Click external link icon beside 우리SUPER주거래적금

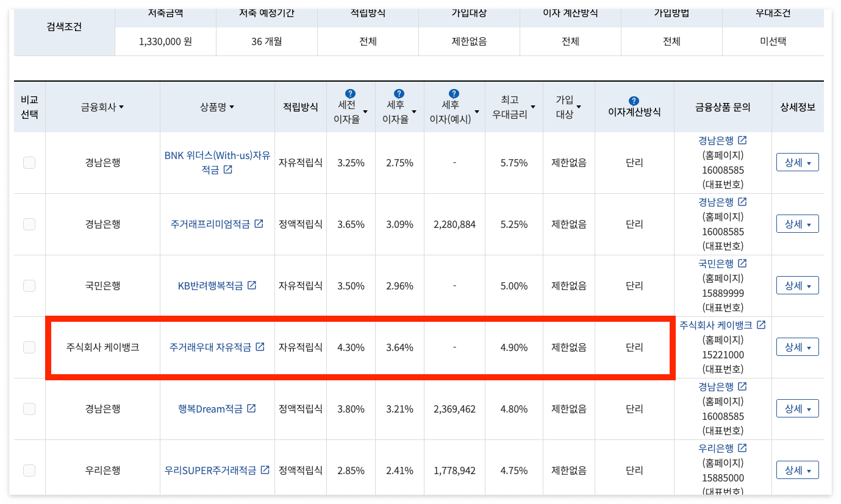265,470
